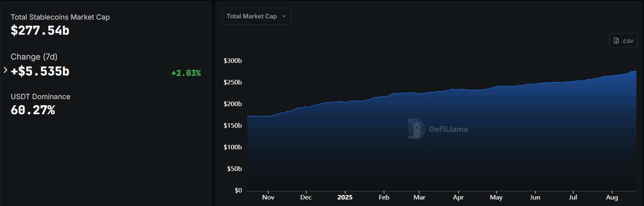644x206 pixels.
Task: Click the chevron arrow in the chart selector
Action: [x=284, y=16]
